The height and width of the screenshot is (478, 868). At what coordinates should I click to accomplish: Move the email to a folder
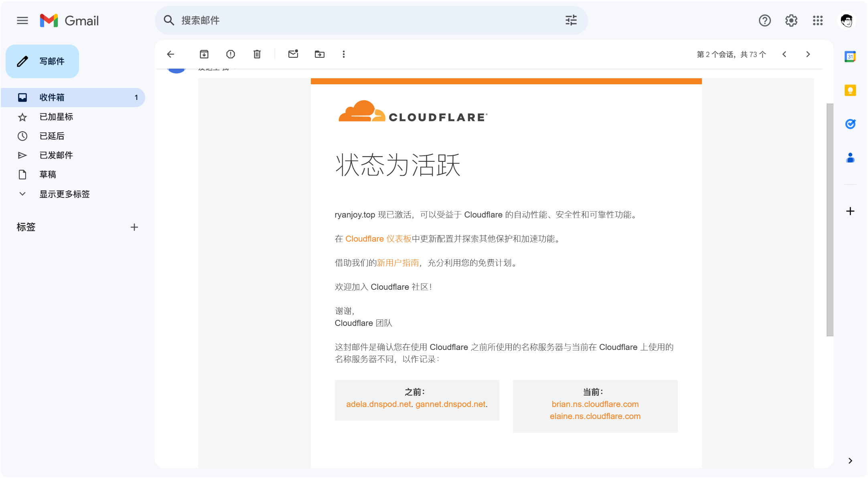click(319, 54)
